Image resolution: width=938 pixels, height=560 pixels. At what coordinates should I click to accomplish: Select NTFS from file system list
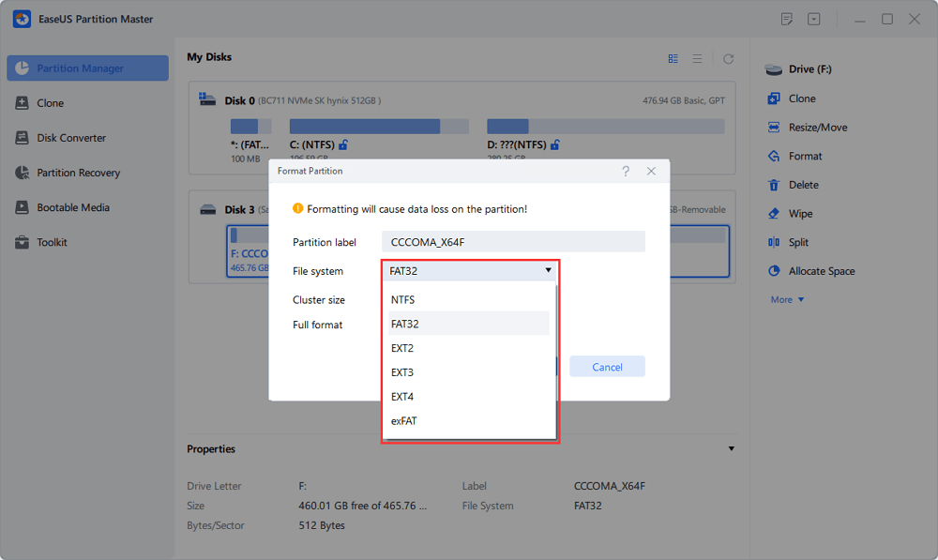pyautogui.click(x=469, y=299)
